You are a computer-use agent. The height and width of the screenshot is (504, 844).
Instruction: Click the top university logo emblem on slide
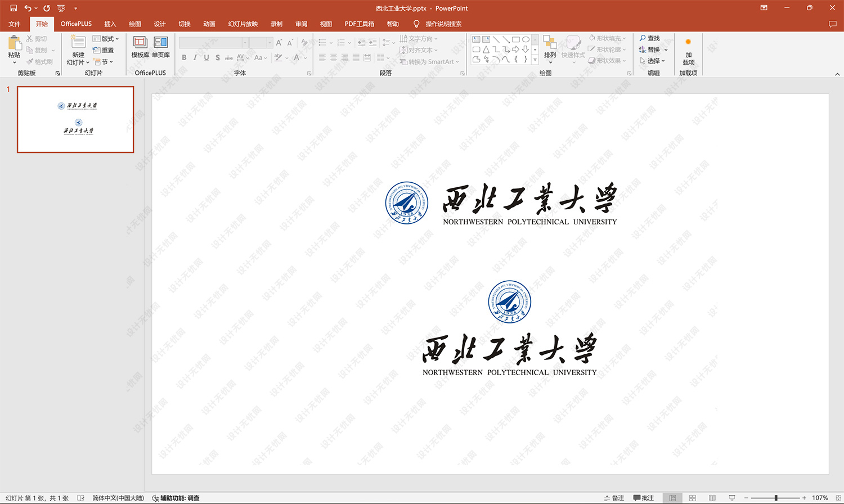pos(407,203)
